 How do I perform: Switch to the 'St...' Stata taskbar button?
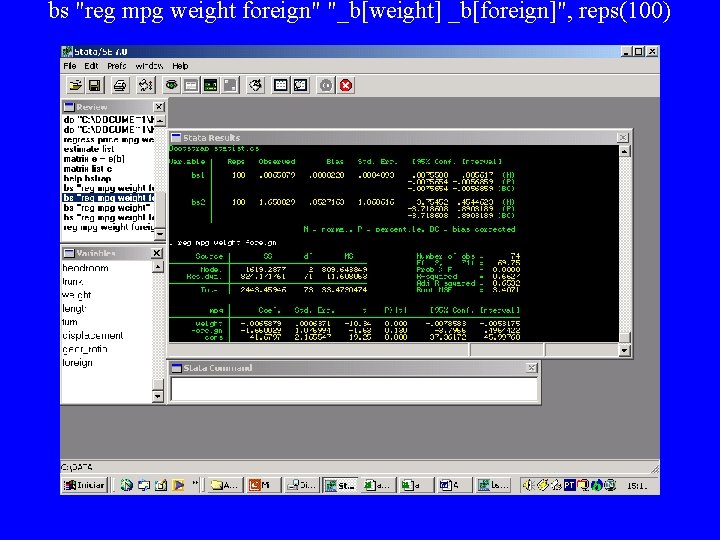[x=340, y=485]
